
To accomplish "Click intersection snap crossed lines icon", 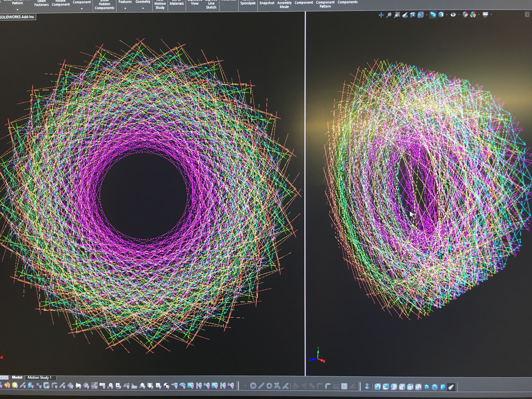I will (277, 386).
